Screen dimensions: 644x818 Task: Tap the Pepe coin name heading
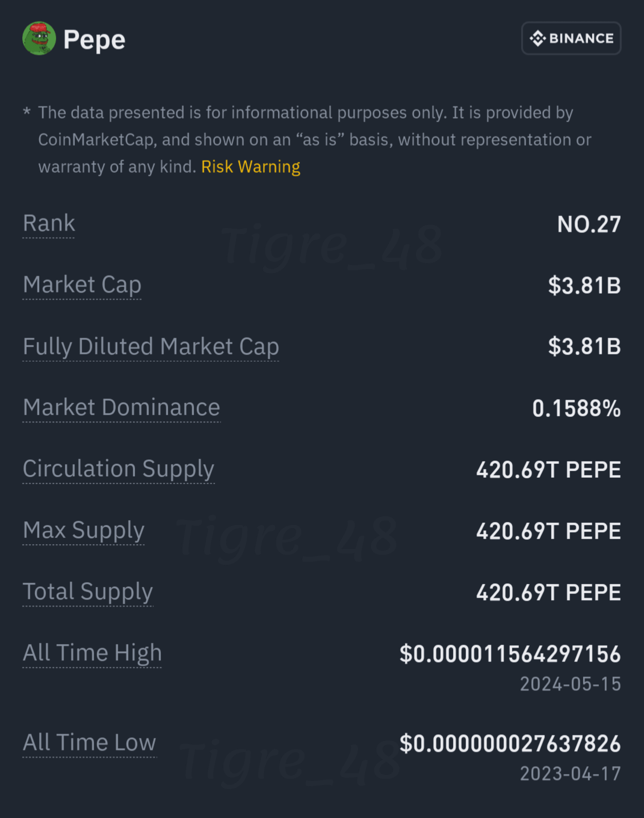(x=94, y=40)
